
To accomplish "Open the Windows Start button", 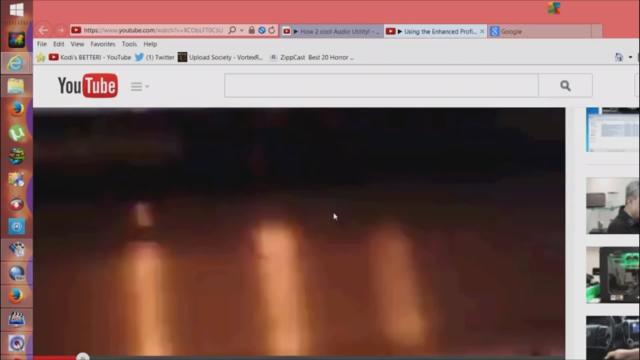I will (16, 10).
